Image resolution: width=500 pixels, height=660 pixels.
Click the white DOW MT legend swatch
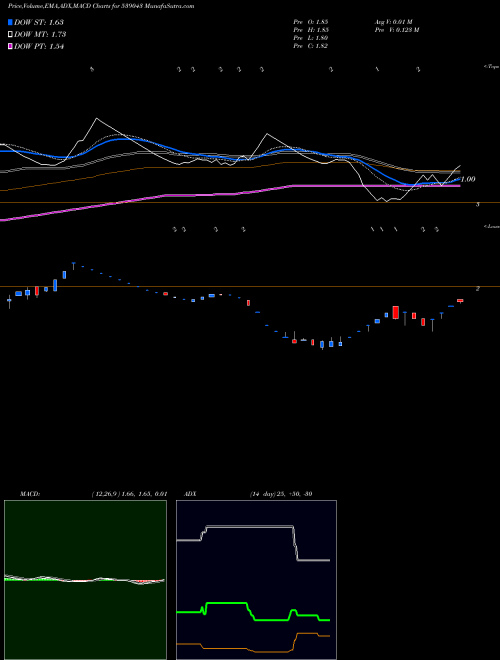point(10,35)
